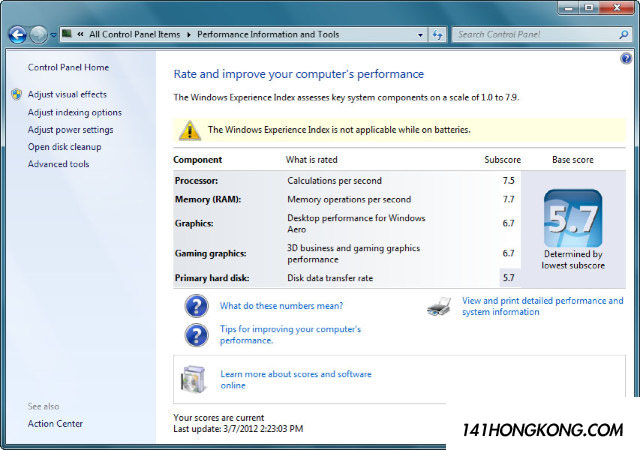Click the question icon beside performance tips
This screenshot has height=450, width=640.
(195, 334)
